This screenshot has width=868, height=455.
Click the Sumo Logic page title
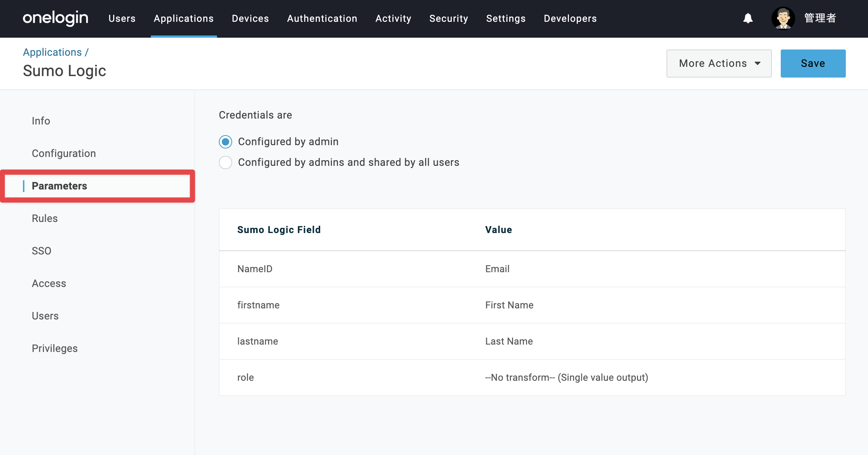pyautogui.click(x=64, y=71)
